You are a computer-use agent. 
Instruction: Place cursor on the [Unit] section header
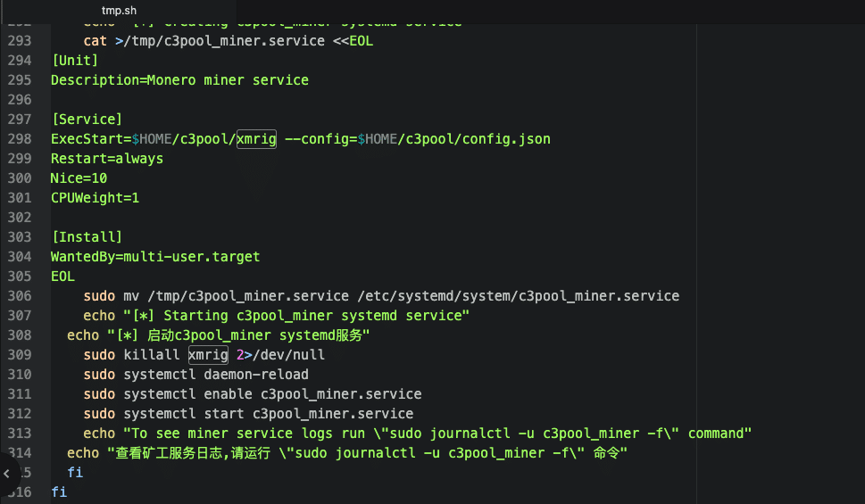74,61
